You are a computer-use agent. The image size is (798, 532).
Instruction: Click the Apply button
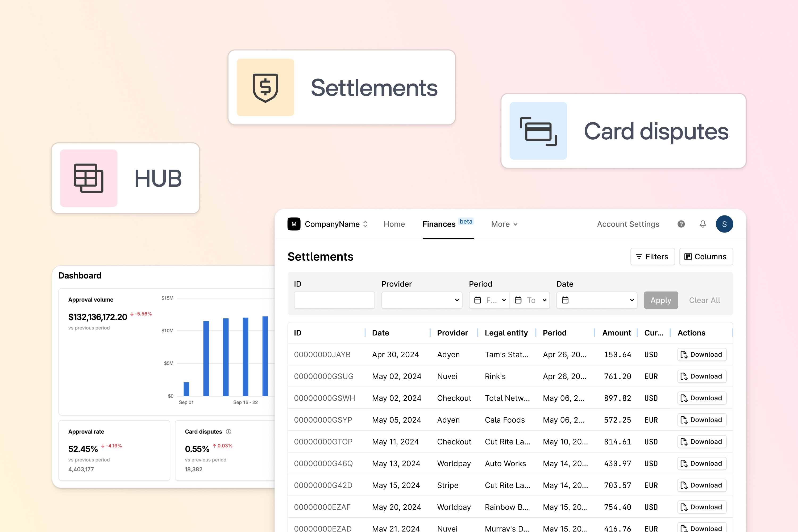[660, 300]
